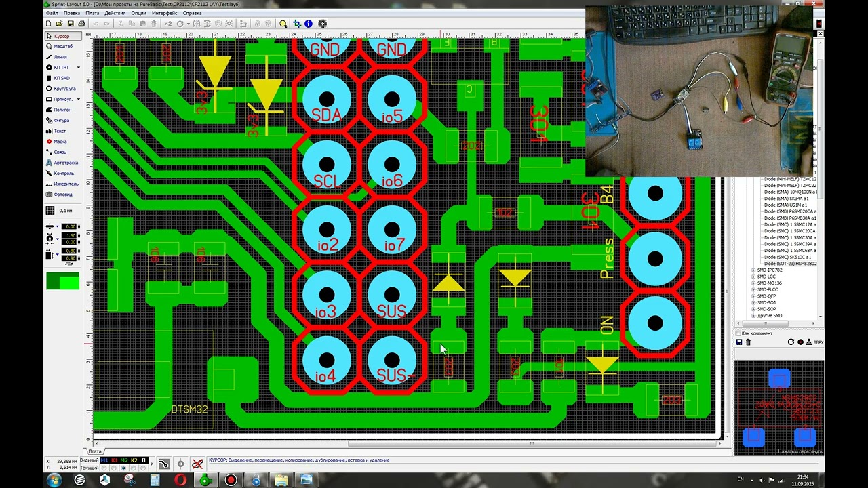Open the КП ТНТ pad shape dropdown

pyautogui.click(x=79, y=68)
